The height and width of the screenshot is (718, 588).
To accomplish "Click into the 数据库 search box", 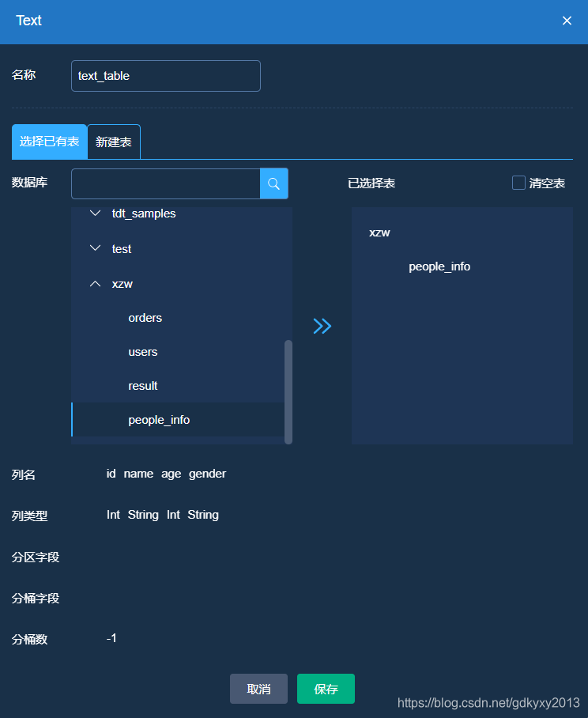I will 166,183.
